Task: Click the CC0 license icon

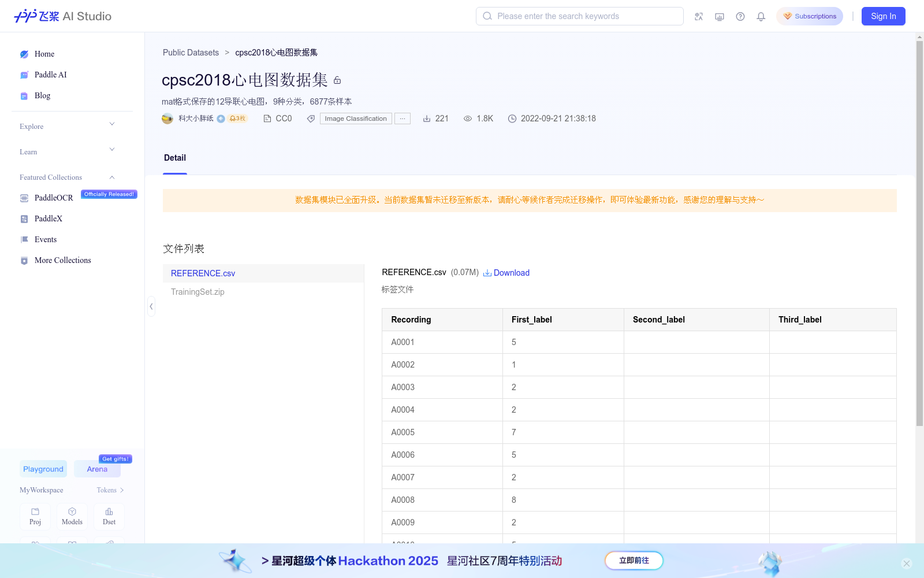Action: [267, 118]
